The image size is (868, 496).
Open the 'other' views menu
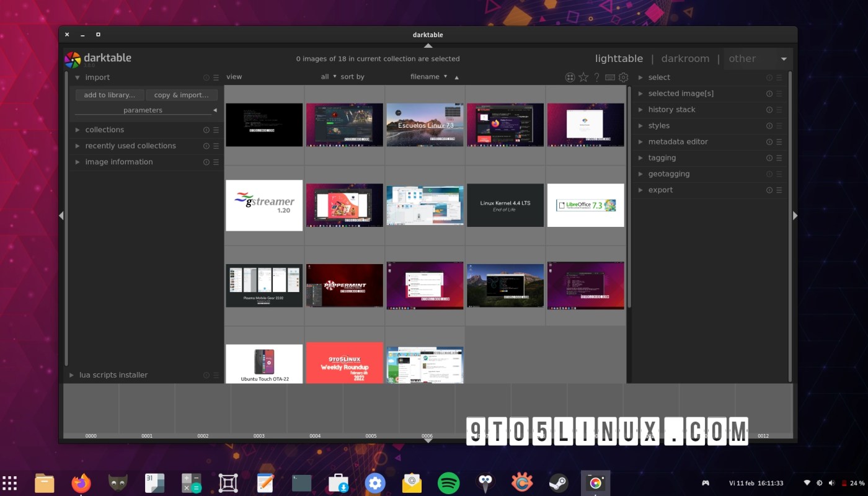pos(742,58)
